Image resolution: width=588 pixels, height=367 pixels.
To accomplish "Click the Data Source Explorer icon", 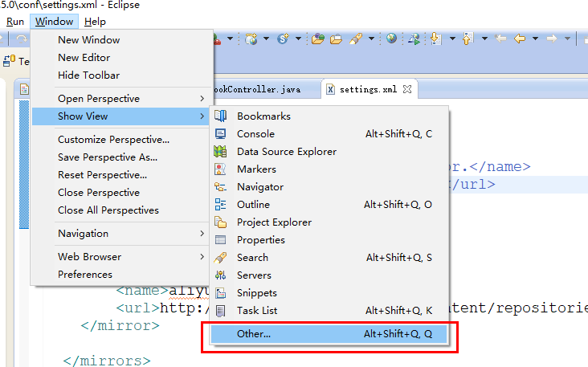I will (220, 152).
